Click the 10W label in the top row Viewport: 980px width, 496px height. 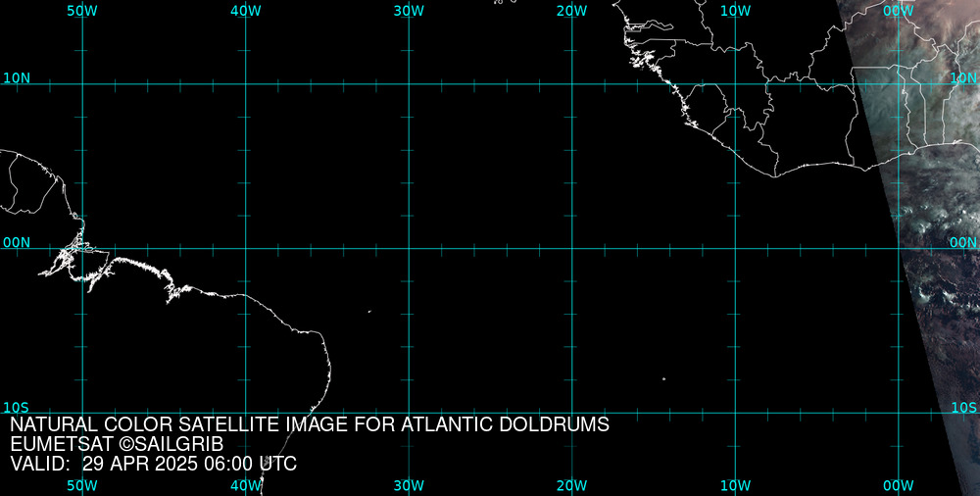[735, 11]
